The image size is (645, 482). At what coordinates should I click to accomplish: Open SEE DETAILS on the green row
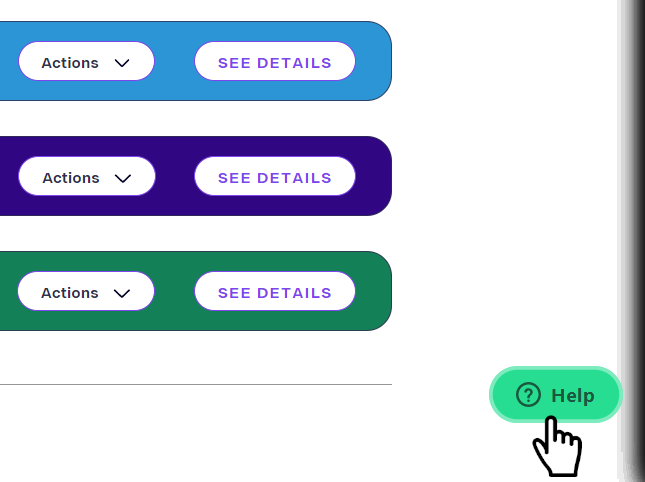tap(275, 291)
